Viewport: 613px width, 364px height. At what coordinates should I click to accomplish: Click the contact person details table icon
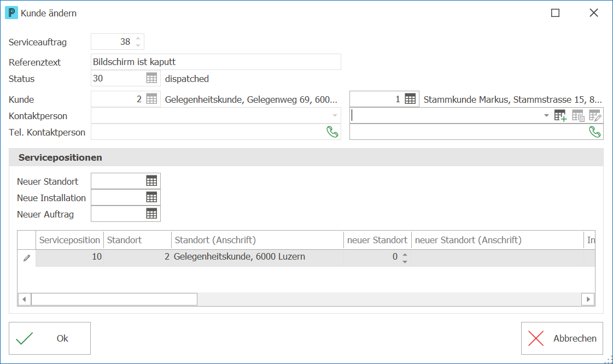pos(578,116)
